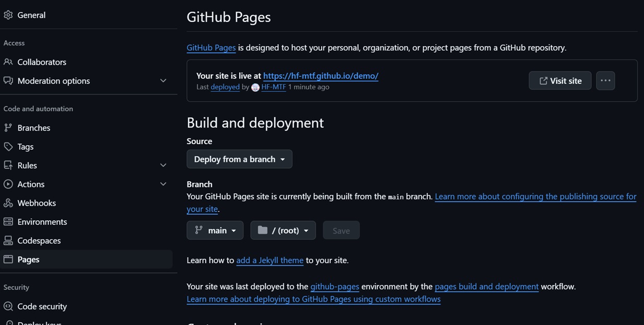Click the HF-MTF user avatar
644x325 pixels.
coord(255,87)
